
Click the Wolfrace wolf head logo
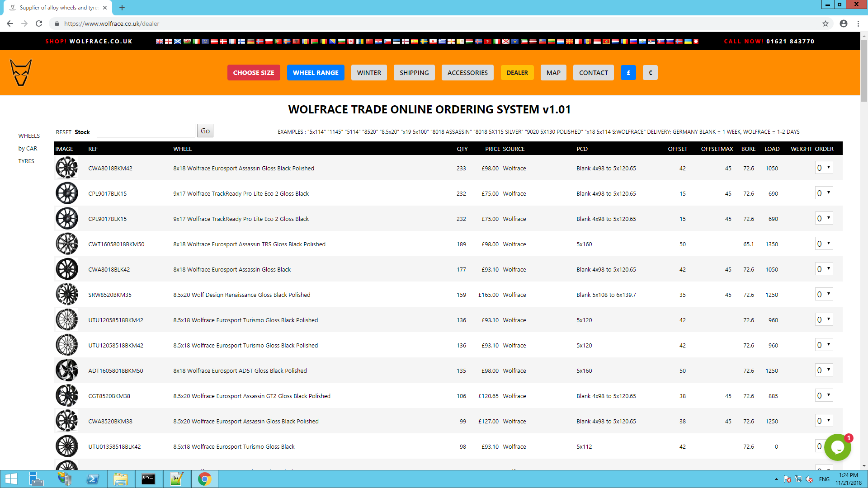(x=21, y=73)
